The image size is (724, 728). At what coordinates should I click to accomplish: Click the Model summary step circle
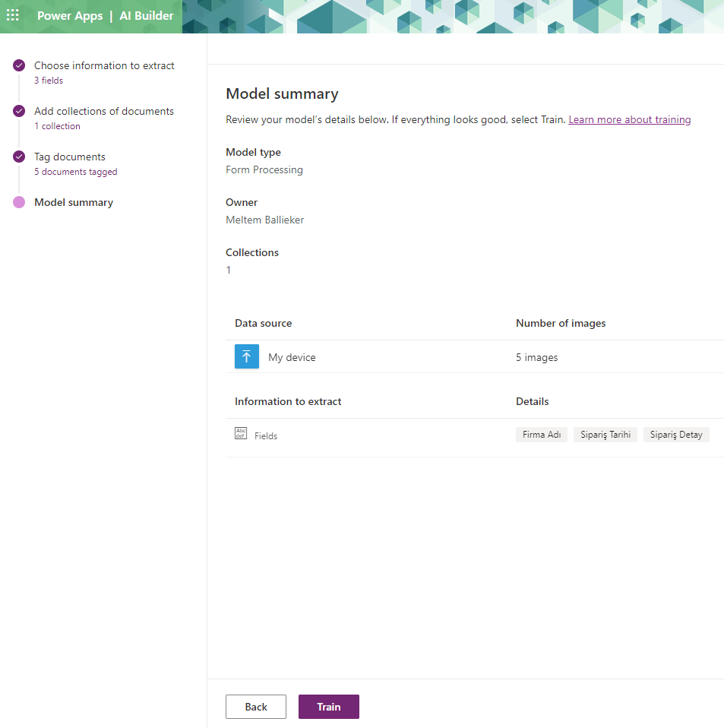coord(19,202)
